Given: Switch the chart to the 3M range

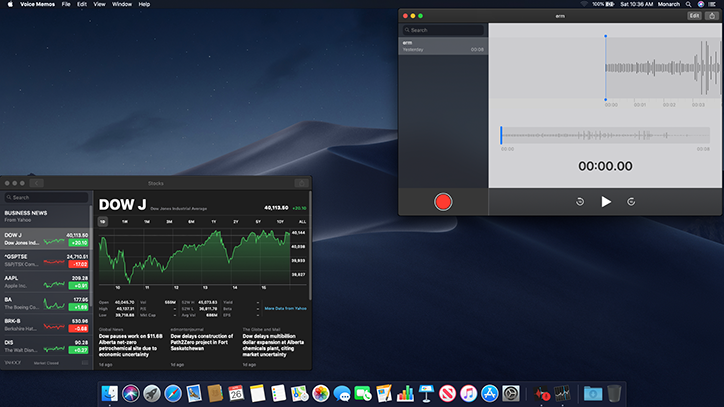Looking at the screenshot, I should (x=169, y=222).
